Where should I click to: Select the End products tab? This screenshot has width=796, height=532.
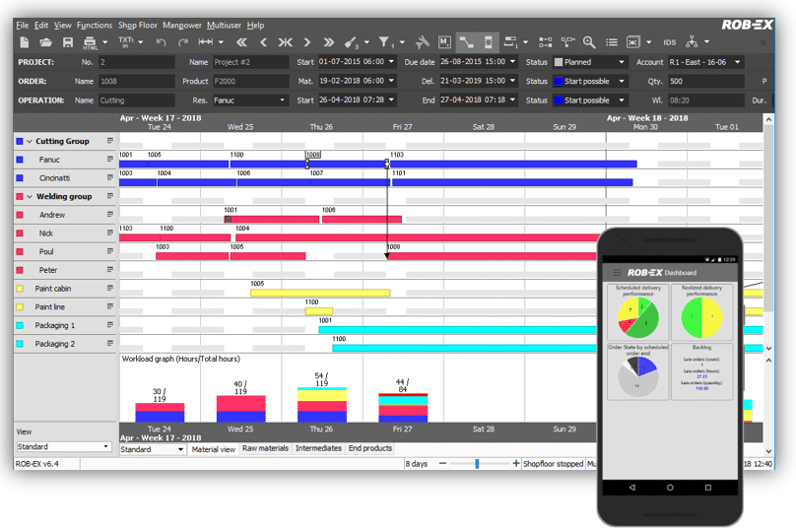(x=369, y=448)
